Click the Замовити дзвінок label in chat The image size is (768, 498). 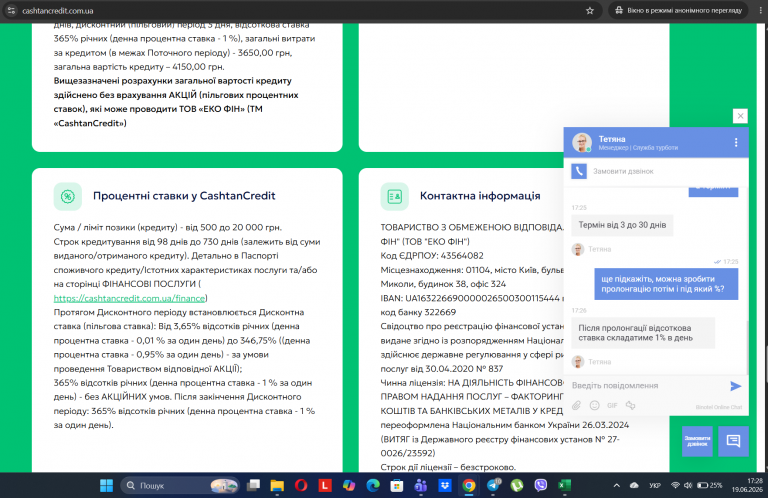(623, 171)
